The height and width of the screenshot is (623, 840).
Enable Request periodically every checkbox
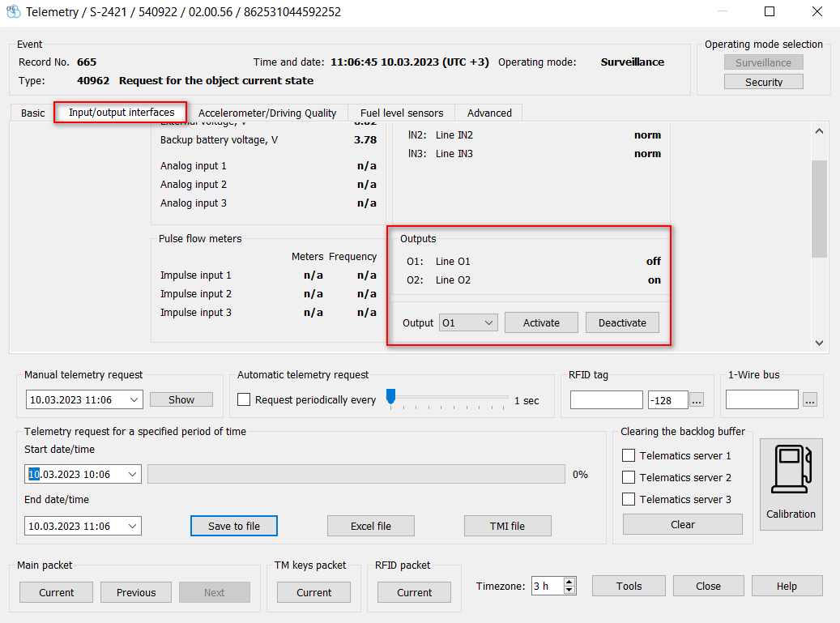[x=244, y=400]
